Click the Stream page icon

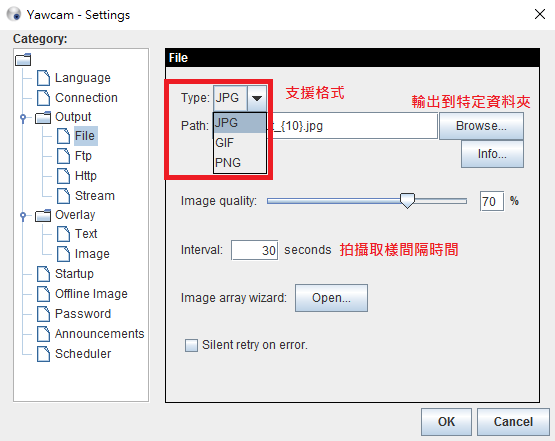click(x=63, y=196)
